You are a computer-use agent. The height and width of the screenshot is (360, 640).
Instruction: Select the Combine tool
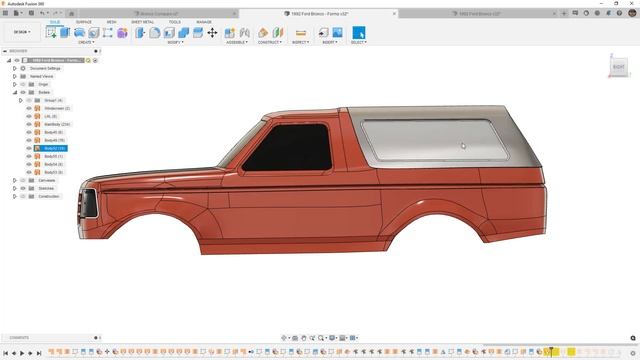pyautogui.click(x=184, y=33)
